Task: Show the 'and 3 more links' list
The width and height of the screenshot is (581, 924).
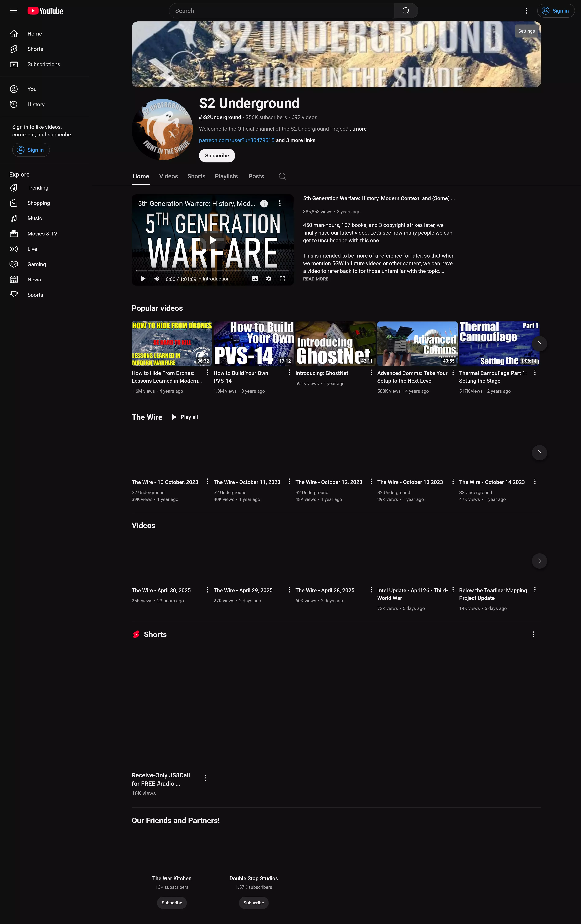Action: (x=296, y=140)
